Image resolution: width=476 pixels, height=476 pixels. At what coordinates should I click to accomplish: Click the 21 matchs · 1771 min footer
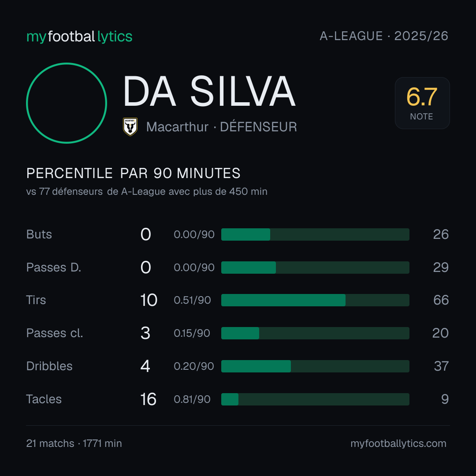(74, 443)
